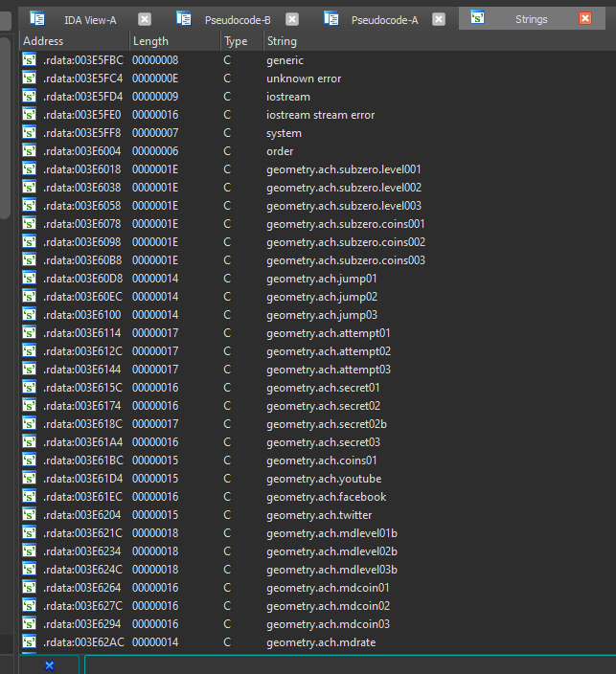
Task: Select the string geometry.ach.mdlevel03b
Action: pyautogui.click(x=331, y=569)
